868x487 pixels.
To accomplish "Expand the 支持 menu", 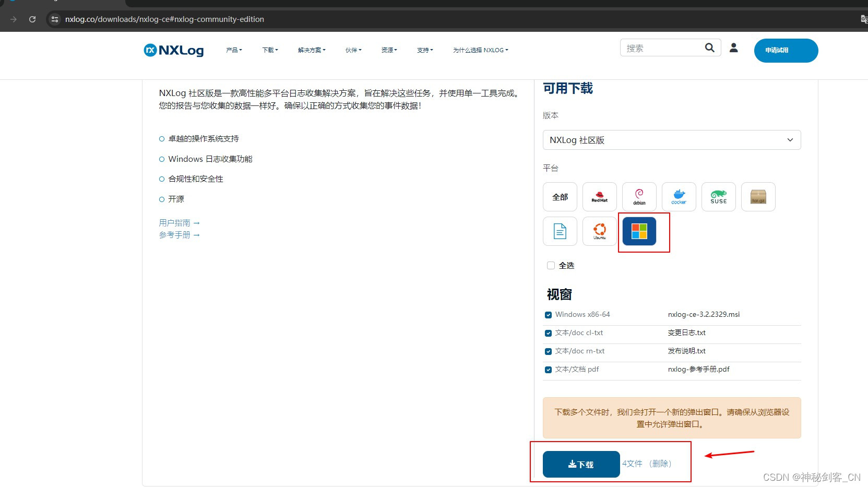I will click(425, 50).
